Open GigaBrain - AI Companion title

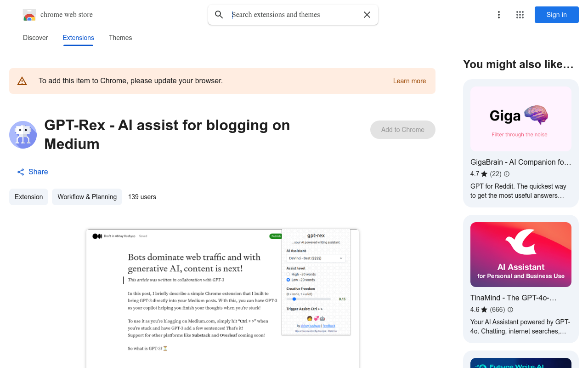pos(521,162)
